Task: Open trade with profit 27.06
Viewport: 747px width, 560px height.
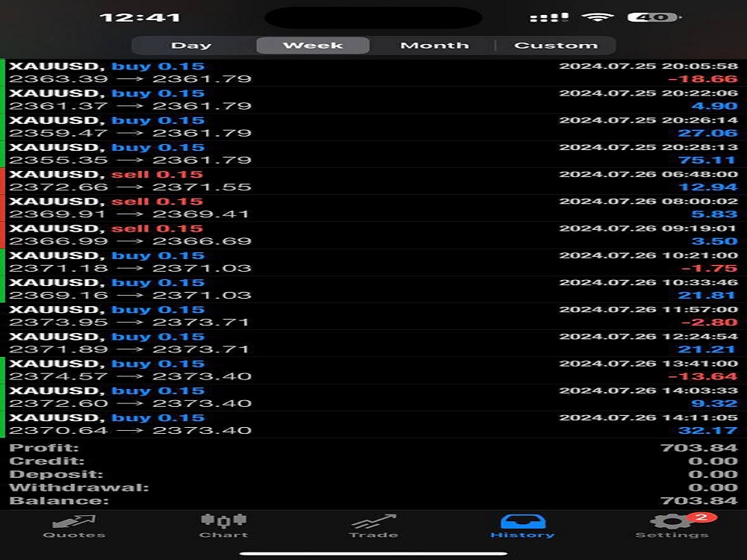Action: (373, 127)
